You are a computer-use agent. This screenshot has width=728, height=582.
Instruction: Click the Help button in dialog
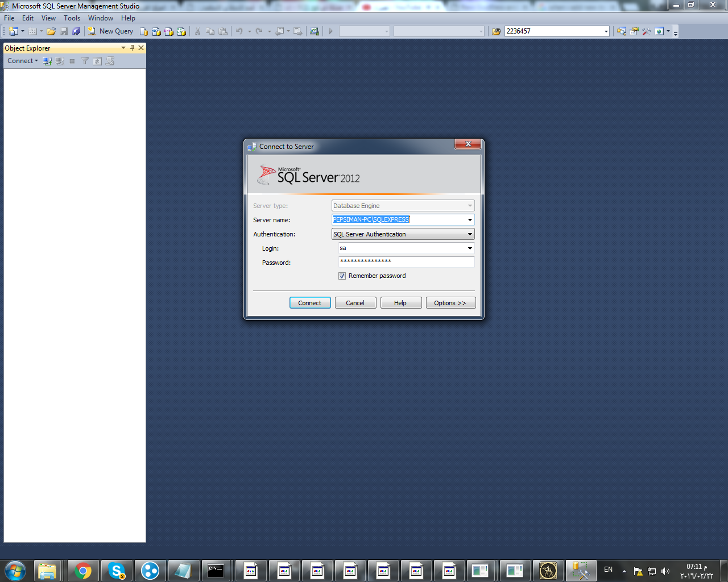click(401, 303)
